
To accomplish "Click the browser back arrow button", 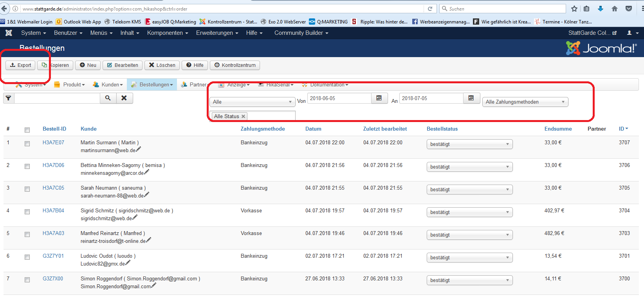I will pyautogui.click(x=4, y=9).
